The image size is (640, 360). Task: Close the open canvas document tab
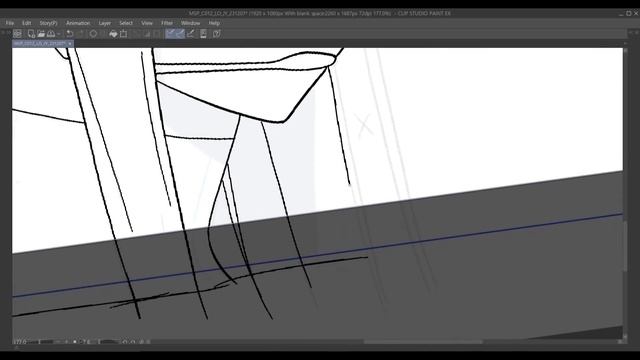click(70, 43)
